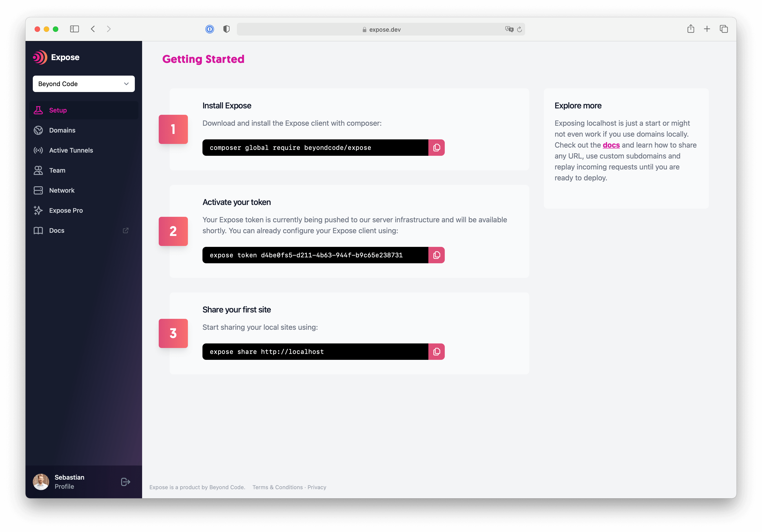This screenshot has height=532, width=762.
Task: Go back with the browser back arrow
Action: [93, 29]
